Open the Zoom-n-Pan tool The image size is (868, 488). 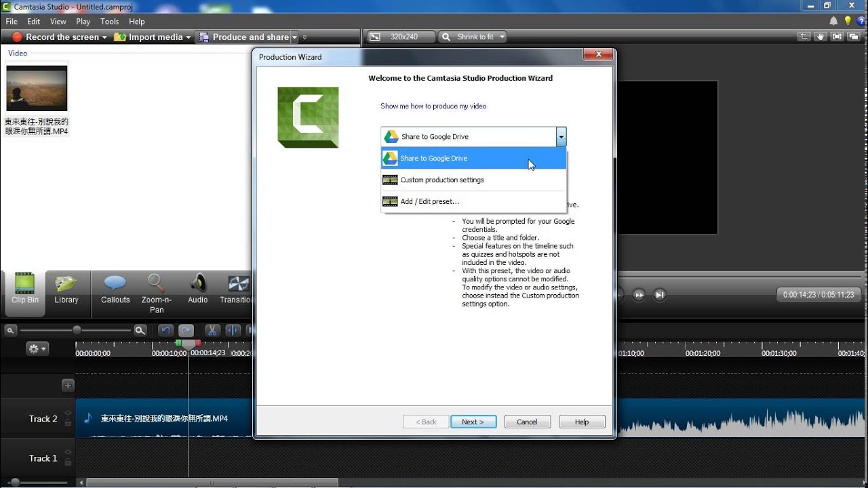click(x=157, y=293)
